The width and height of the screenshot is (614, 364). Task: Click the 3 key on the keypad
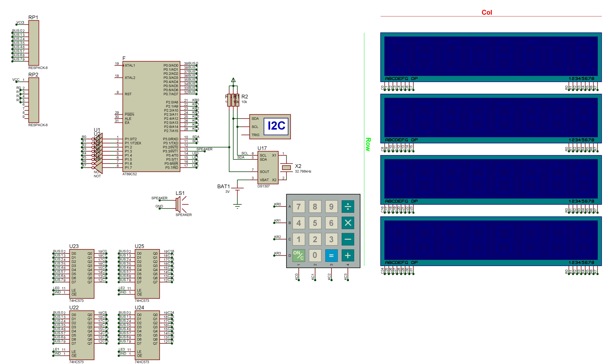tap(331, 239)
